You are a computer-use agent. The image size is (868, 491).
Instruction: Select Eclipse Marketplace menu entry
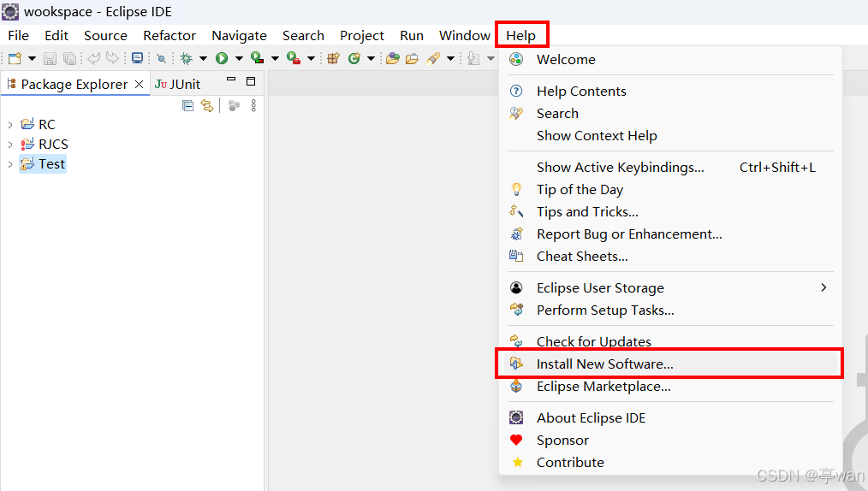(603, 387)
